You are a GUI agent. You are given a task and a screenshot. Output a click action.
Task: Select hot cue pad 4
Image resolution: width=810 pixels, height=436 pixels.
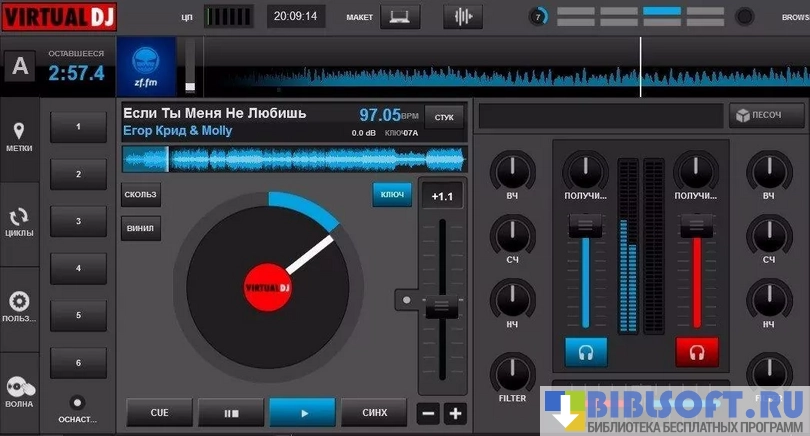(77, 268)
